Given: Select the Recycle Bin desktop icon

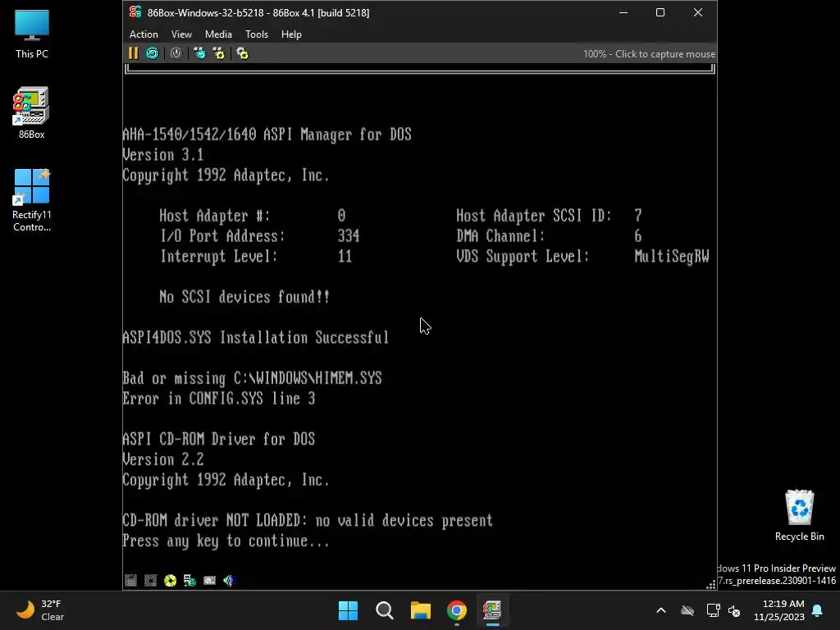Looking at the screenshot, I should coord(799,515).
